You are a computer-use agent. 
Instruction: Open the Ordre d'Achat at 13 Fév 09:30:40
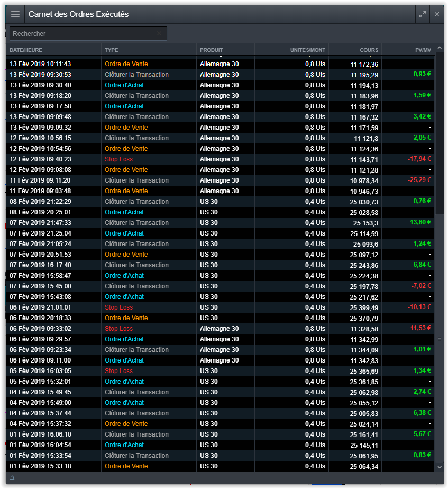click(x=124, y=85)
